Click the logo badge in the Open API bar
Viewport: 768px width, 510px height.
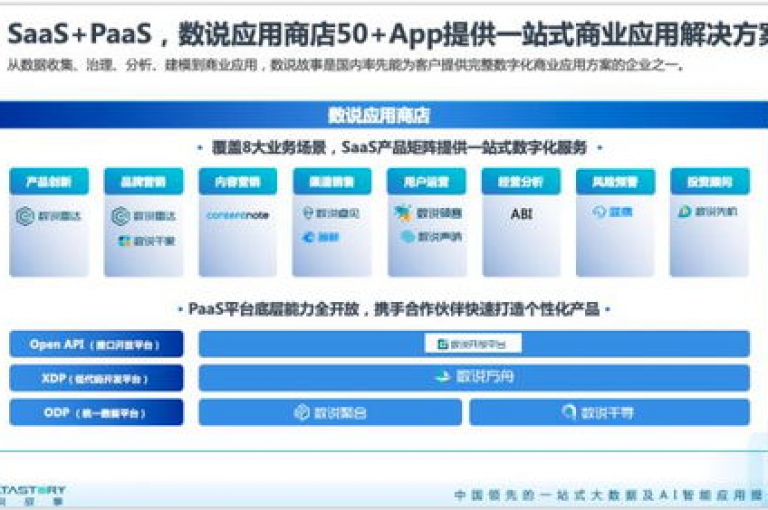point(473,344)
